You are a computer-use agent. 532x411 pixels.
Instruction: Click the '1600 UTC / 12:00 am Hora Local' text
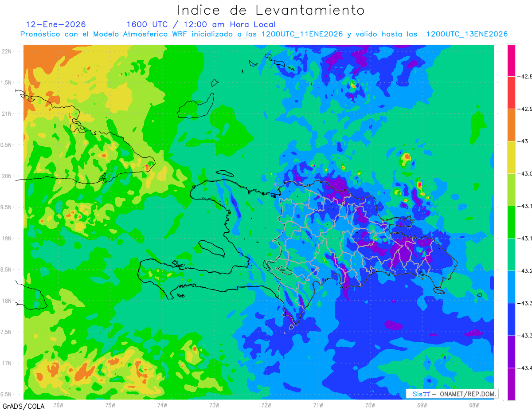201,24
